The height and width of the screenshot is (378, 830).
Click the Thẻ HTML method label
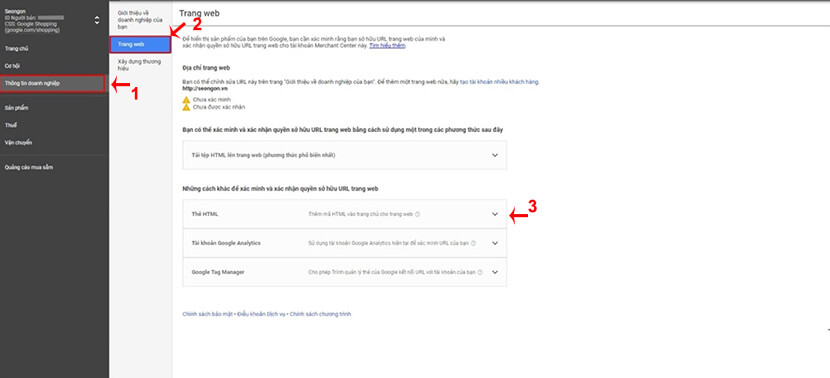tap(205, 214)
